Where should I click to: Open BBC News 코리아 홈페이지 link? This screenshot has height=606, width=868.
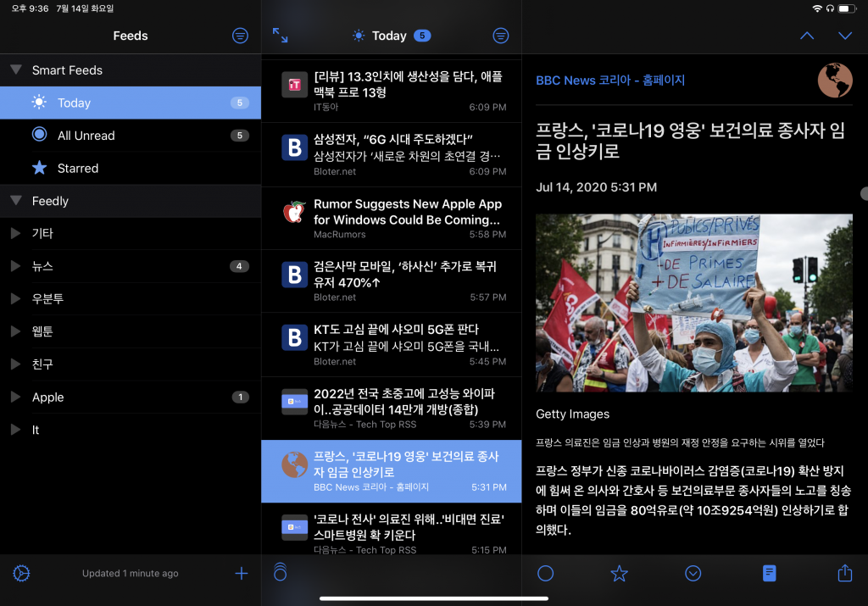coord(610,81)
